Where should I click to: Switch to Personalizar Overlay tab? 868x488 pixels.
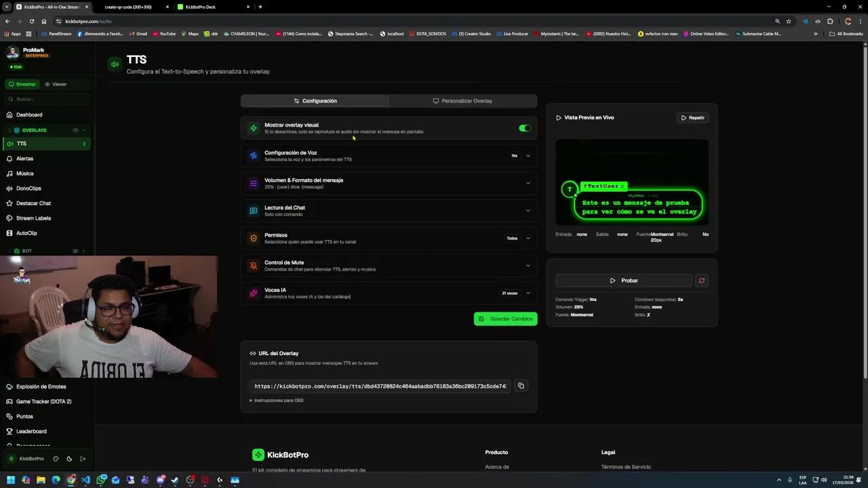[x=462, y=101]
